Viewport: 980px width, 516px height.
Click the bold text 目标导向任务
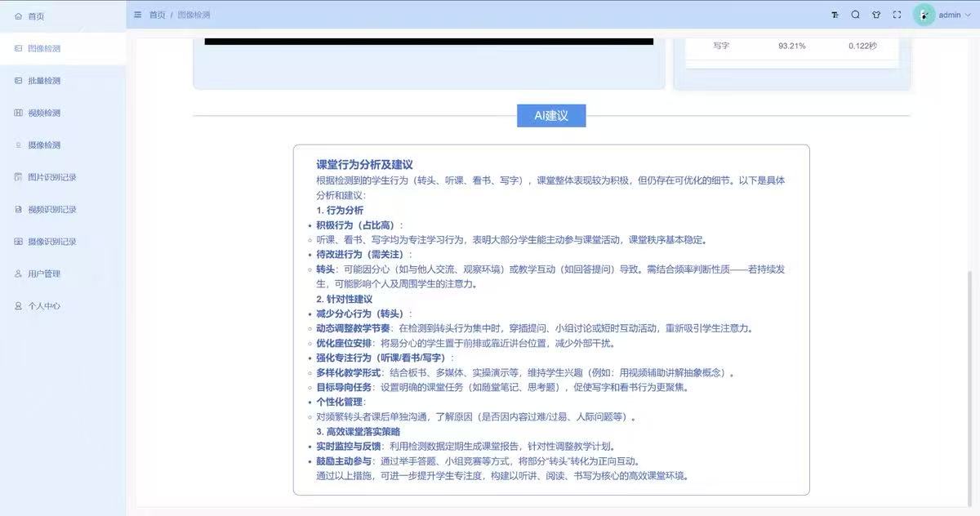pos(344,387)
